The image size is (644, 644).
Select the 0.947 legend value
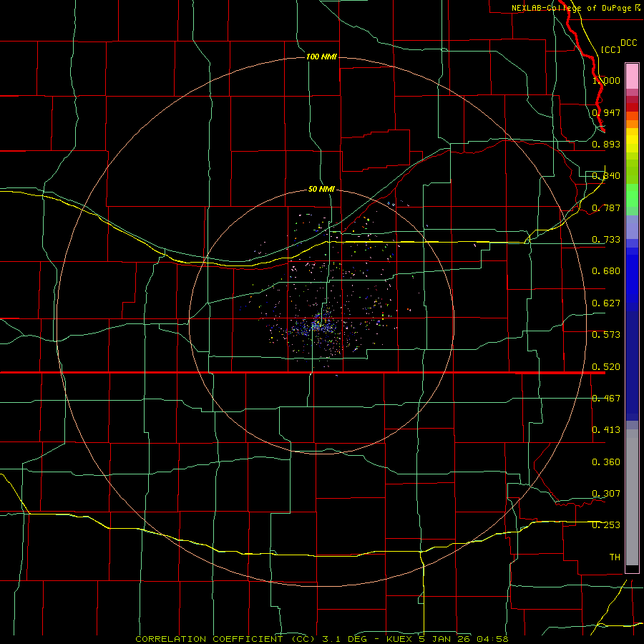click(606, 112)
